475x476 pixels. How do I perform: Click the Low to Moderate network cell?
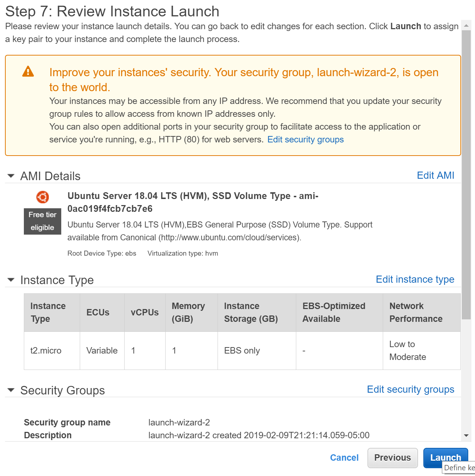[x=422, y=351]
